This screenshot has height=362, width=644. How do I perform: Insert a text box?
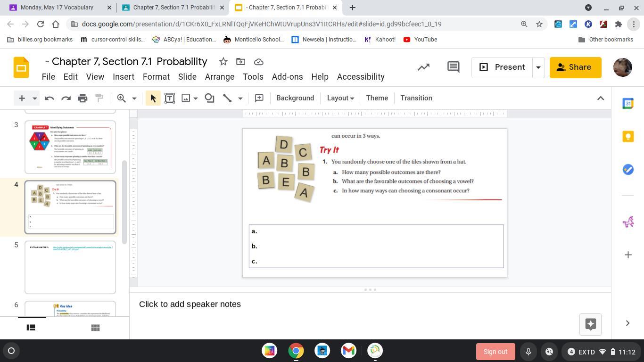pyautogui.click(x=170, y=98)
